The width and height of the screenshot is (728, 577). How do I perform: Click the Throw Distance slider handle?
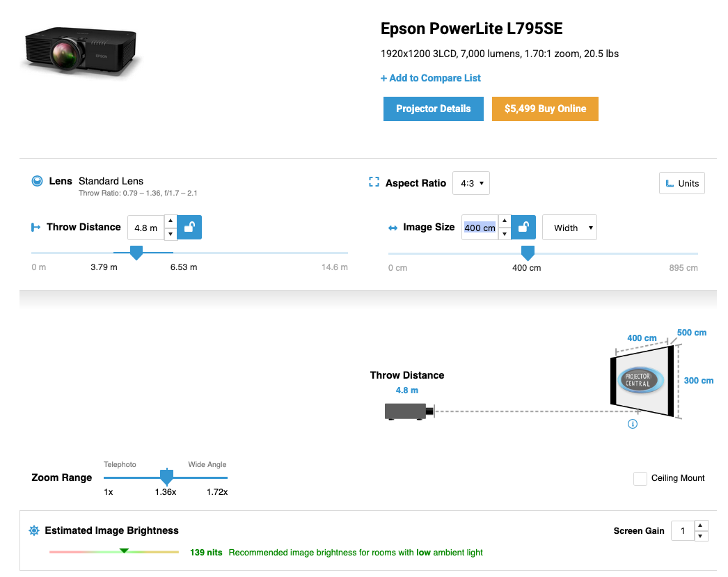[136, 253]
